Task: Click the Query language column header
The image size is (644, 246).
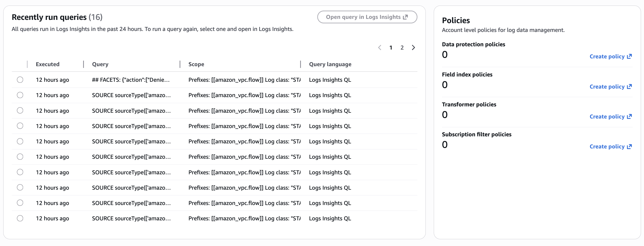Action: coord(330,64)
